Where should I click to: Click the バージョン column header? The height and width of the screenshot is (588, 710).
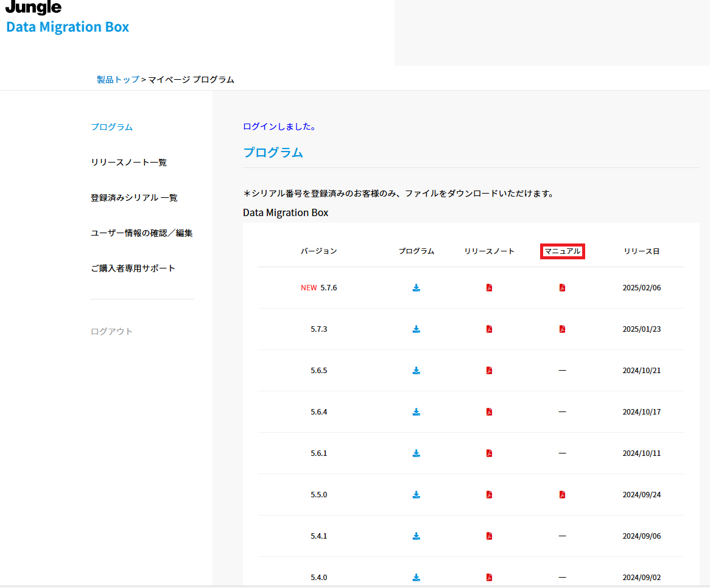click(x=319, y=251)
